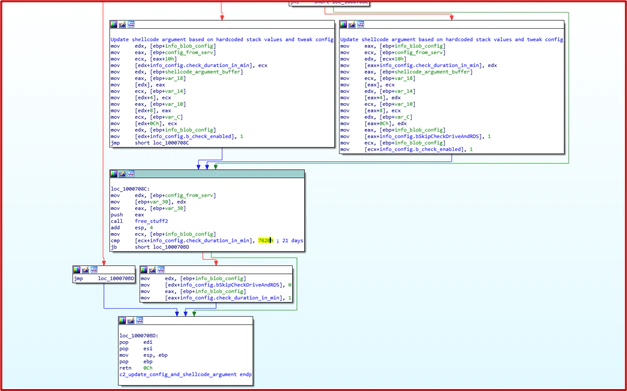Image resolution: width=627 pixels, height=391 pixels.
Task: Click graph group icon of block zeroing bSkipCheckDriveAndRDS
Action: pos(161,270)
